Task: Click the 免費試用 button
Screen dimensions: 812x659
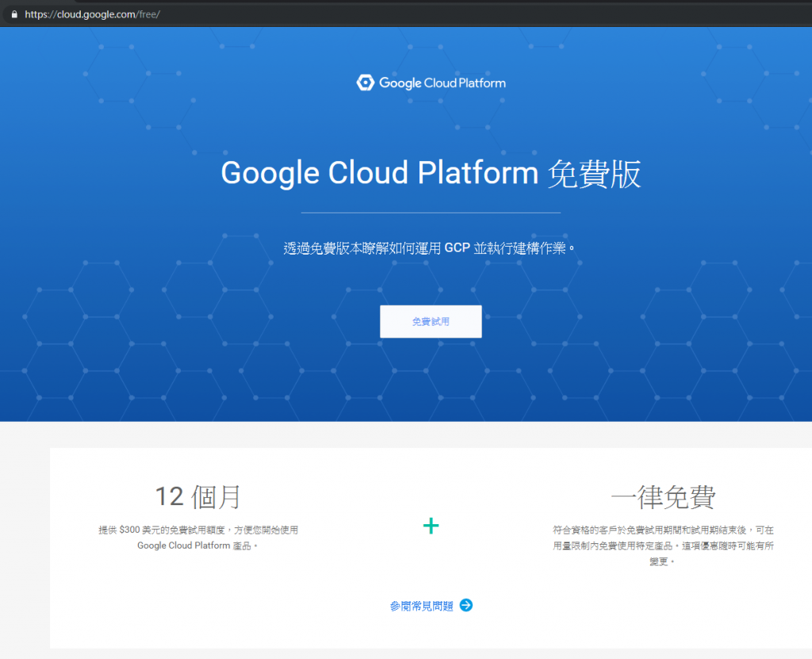Action: click(x=431, y=322)
